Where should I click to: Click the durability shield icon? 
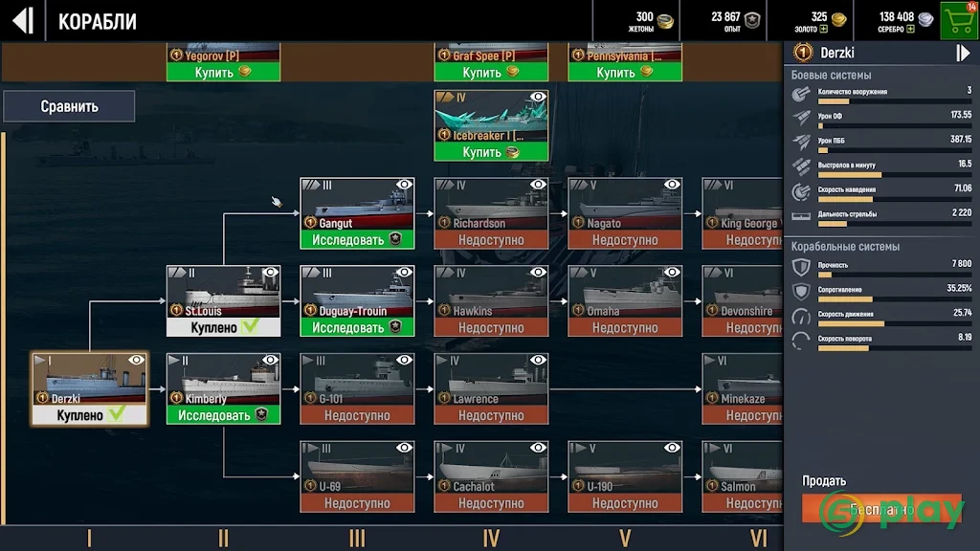[801, 268]
